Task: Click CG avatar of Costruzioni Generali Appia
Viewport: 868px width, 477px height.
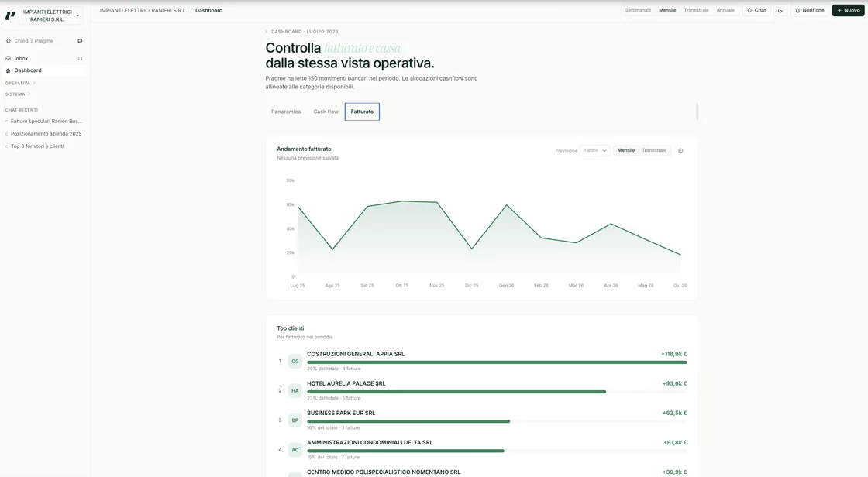Action: coord(295,362)
